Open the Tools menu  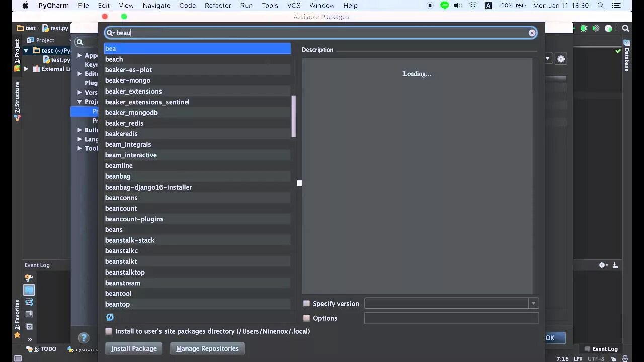pos(270,6)
